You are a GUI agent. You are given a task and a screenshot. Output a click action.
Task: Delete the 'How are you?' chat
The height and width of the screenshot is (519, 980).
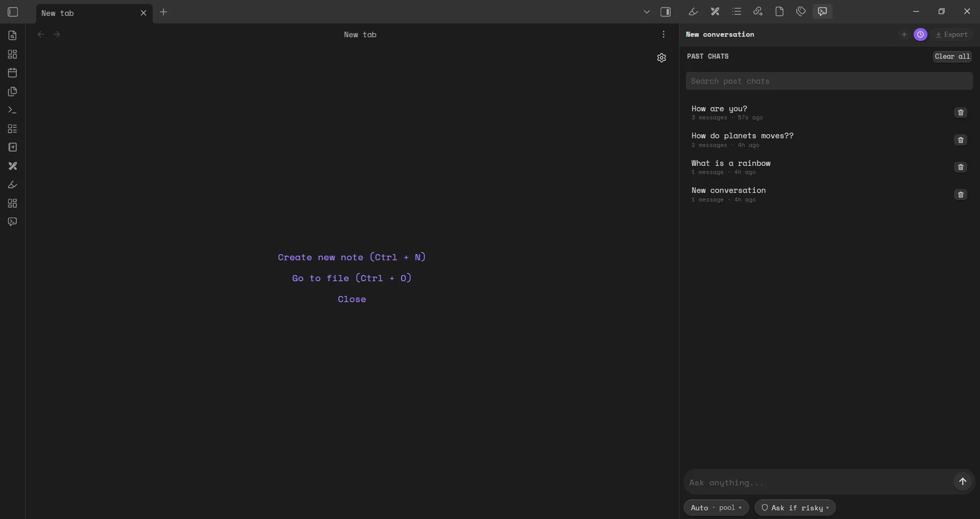961,113
